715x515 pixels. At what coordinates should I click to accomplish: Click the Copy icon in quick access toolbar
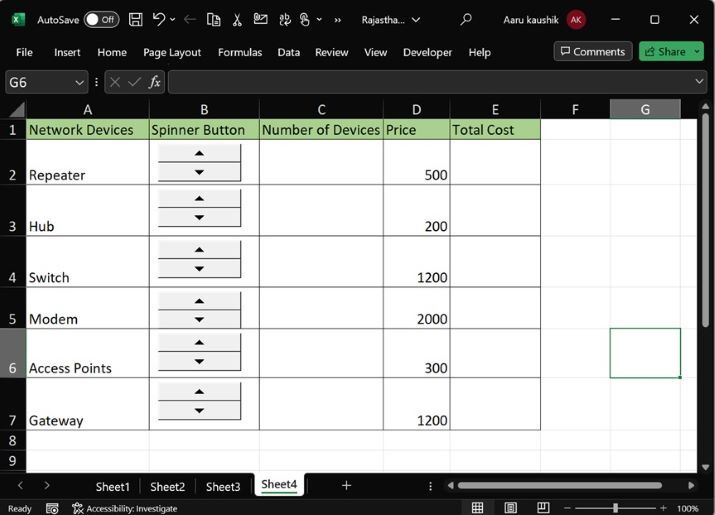pos(213,20)
